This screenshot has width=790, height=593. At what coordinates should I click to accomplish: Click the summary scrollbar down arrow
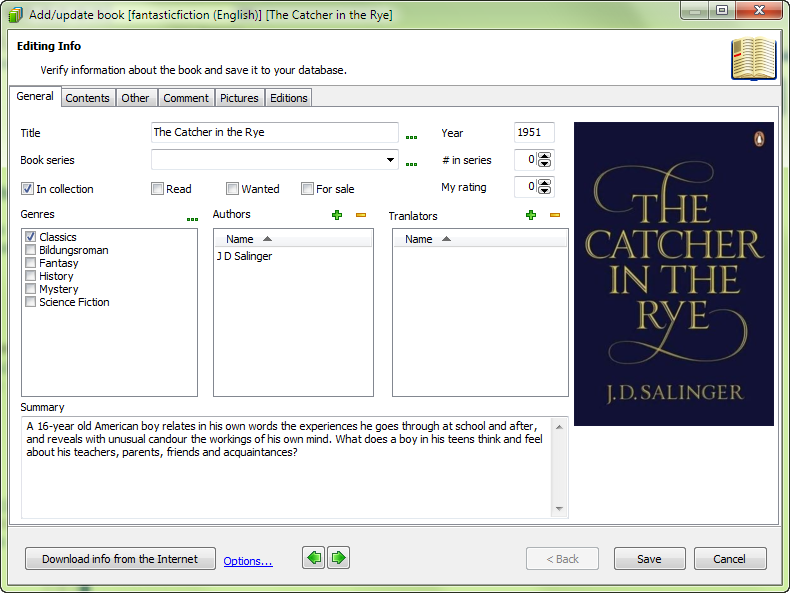pyautogui.click(x=559, y=508)
